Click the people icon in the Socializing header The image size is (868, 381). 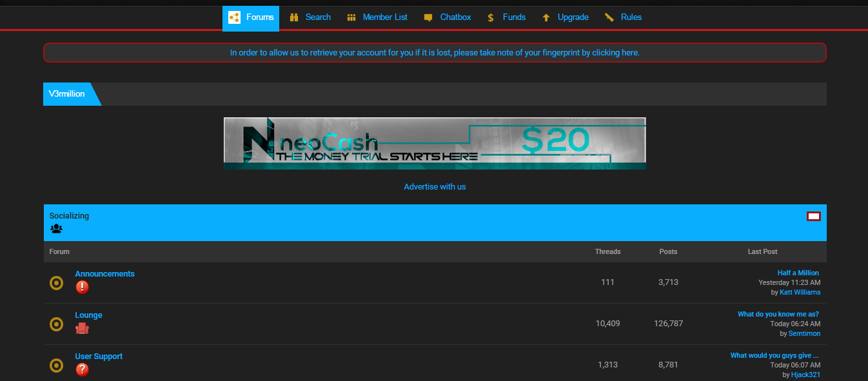click(x=56, y=229)
